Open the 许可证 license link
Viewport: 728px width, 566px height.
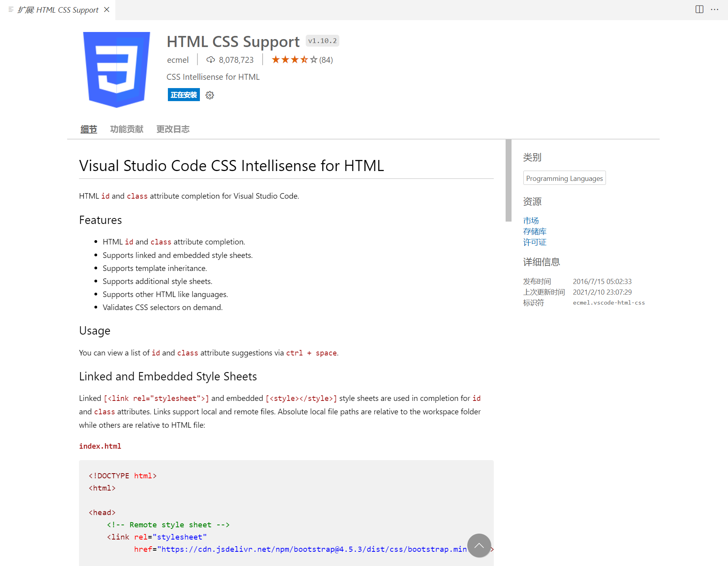click(535, 242)
